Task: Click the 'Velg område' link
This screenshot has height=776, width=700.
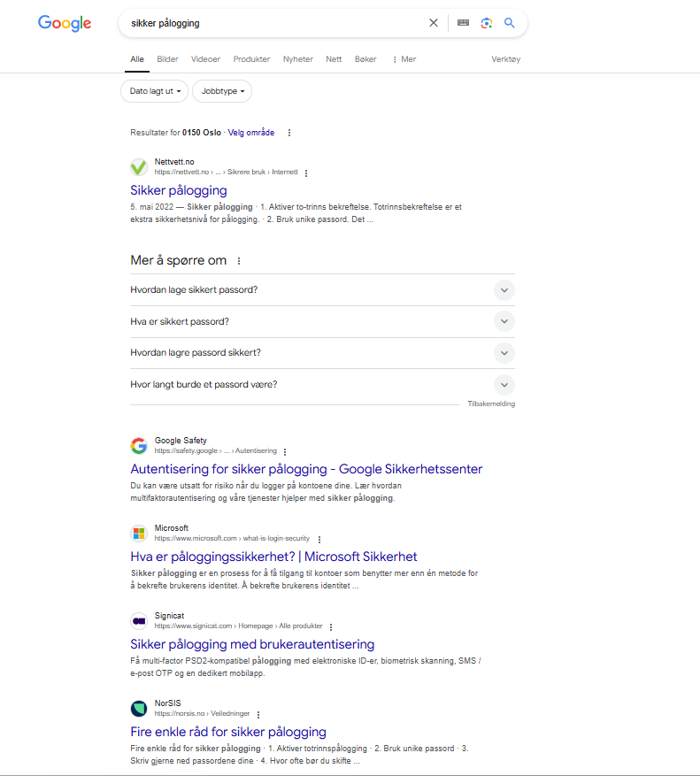Action: tap(251, 133)
